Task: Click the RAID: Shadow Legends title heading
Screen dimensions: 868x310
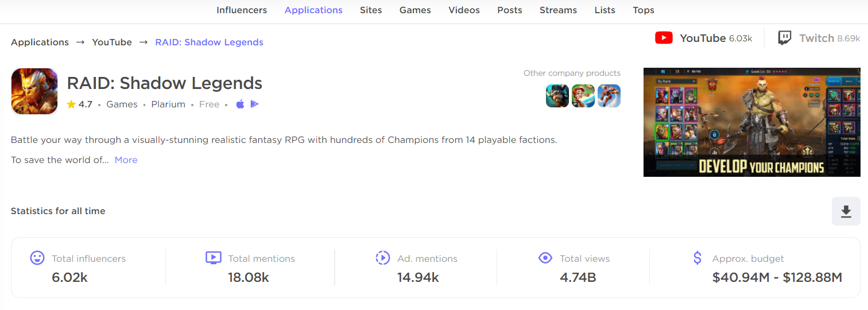Action: click(165, 83)
